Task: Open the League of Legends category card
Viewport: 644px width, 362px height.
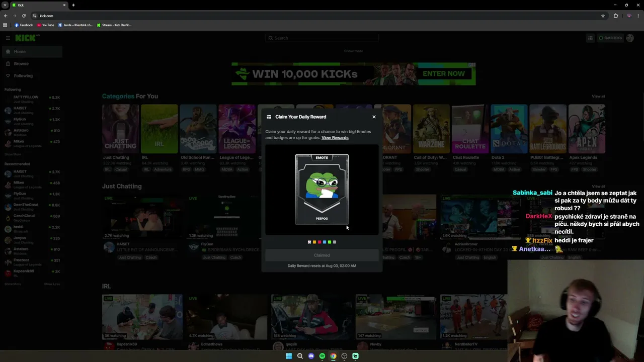Action: tap(237, 129)
